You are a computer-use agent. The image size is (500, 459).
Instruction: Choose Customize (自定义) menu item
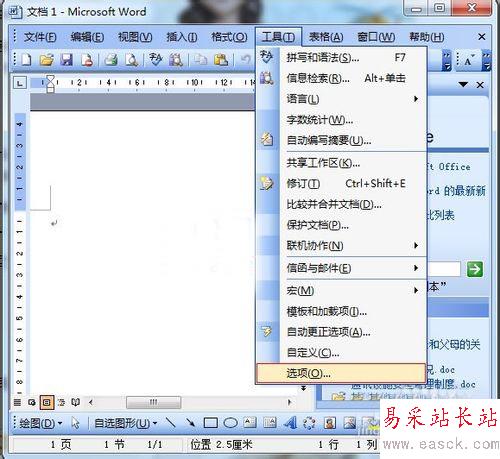[x=341, y=353]
